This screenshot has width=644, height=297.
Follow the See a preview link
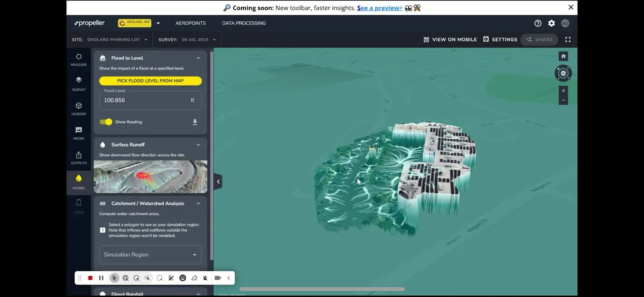(x=380, y=8)
